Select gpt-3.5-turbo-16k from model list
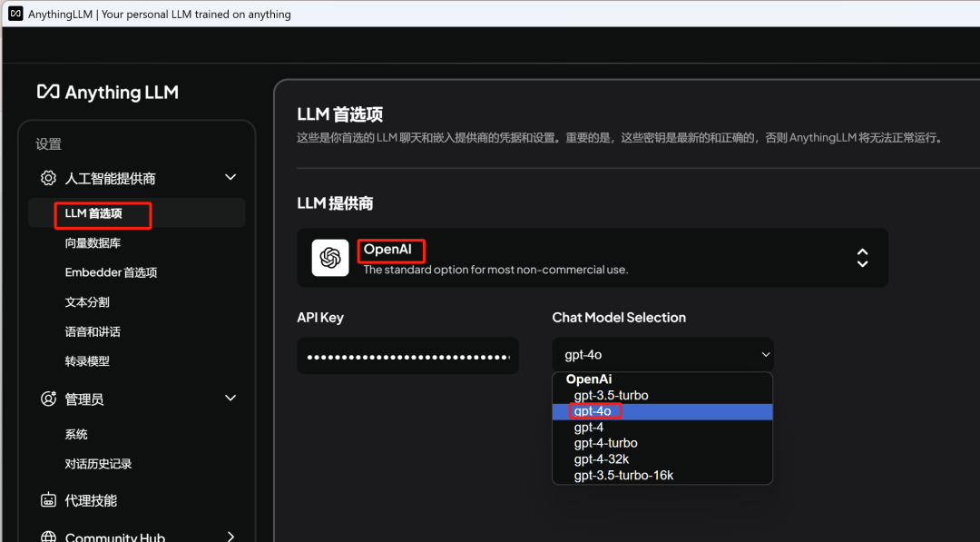Image resolution: width=980 pixels, height=542 pixels. [662, 475]
